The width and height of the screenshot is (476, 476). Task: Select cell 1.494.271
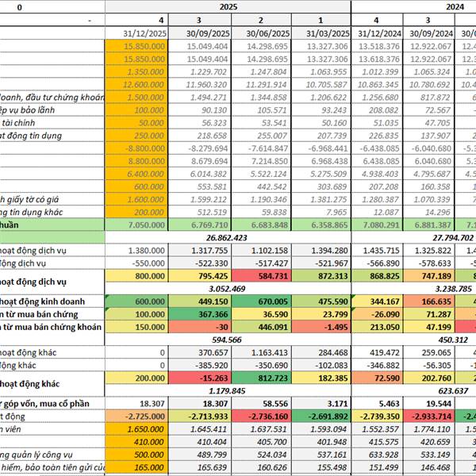[x=200, y=97]
